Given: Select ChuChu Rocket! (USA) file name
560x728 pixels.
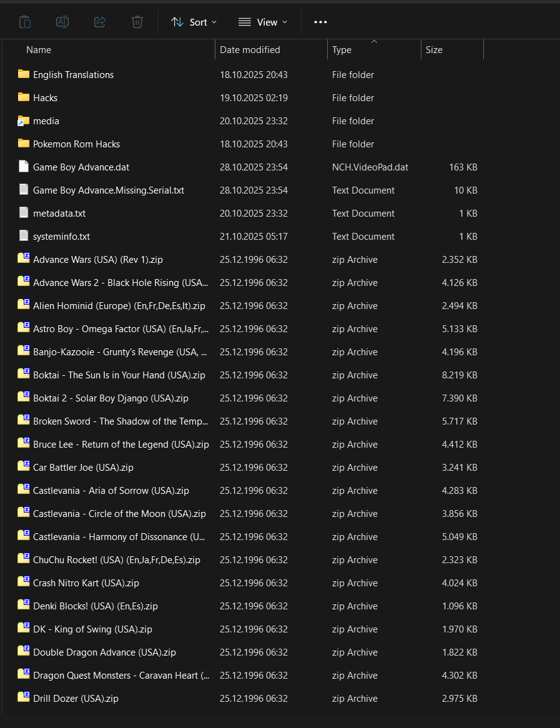Looking at the screenshot, I should point(117,560).
